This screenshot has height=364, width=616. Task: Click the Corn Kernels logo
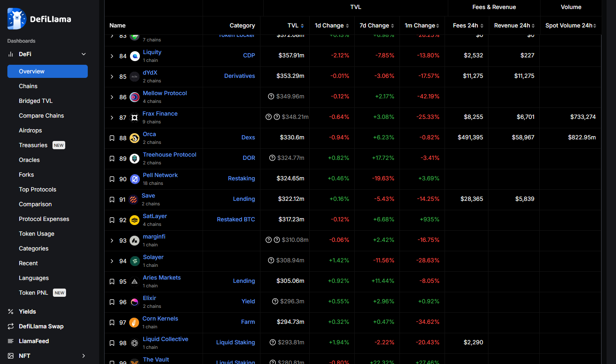(x=134, y=323)
